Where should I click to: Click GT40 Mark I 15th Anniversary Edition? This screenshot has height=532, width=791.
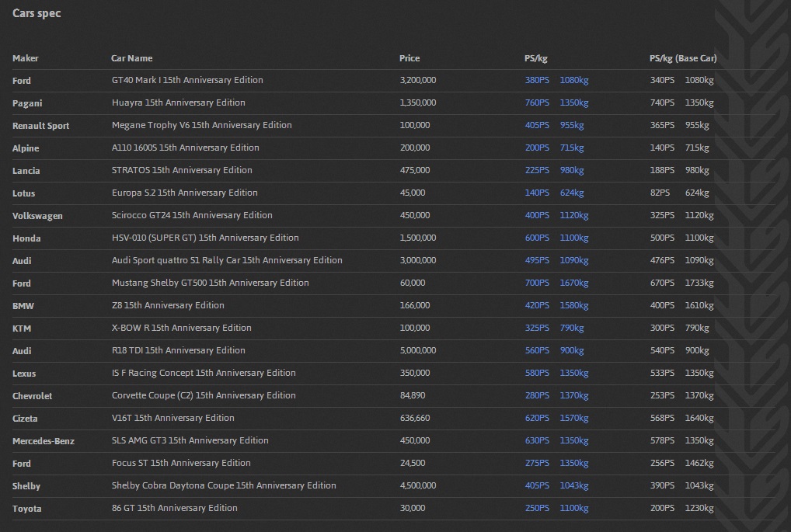pyautogui.click(x=187, y=80)
